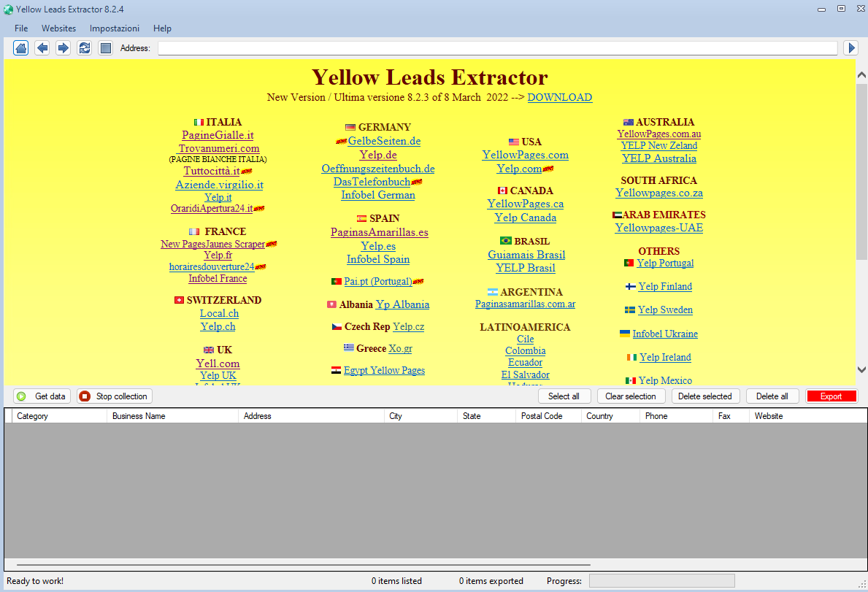Viewport: 868px width, 592px height.
Task: Open the DOWNLOAD link for version 8.2.3
Action: click(x=559, y=96)
